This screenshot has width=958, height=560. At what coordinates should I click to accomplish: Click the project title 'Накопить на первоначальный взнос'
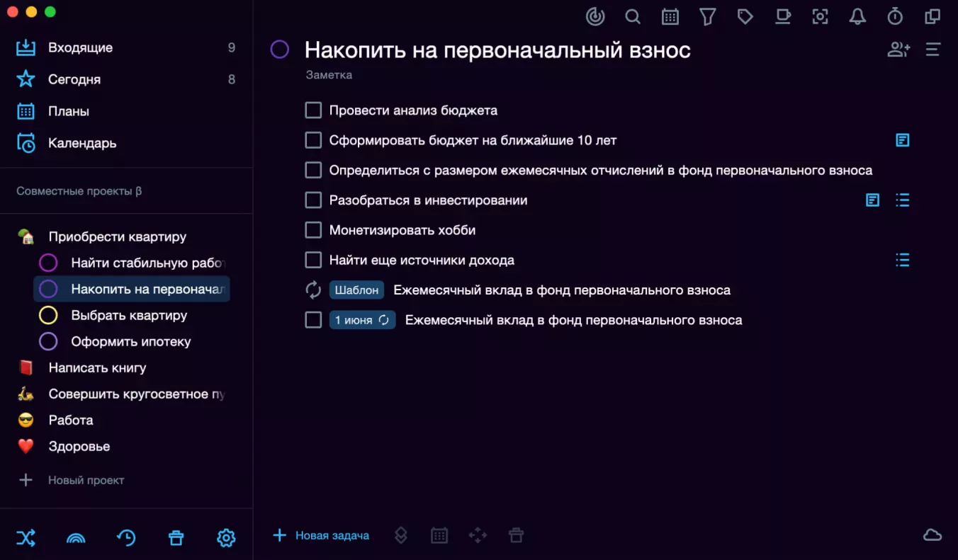[x=497, y=50]
